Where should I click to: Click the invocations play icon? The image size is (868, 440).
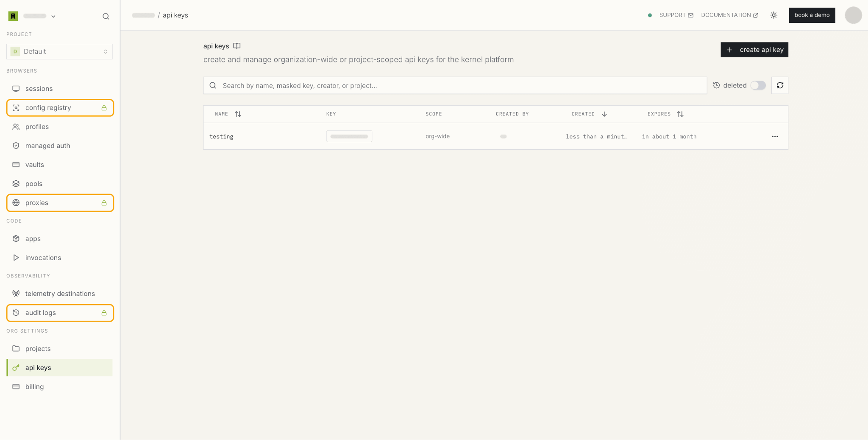[16, 258]
